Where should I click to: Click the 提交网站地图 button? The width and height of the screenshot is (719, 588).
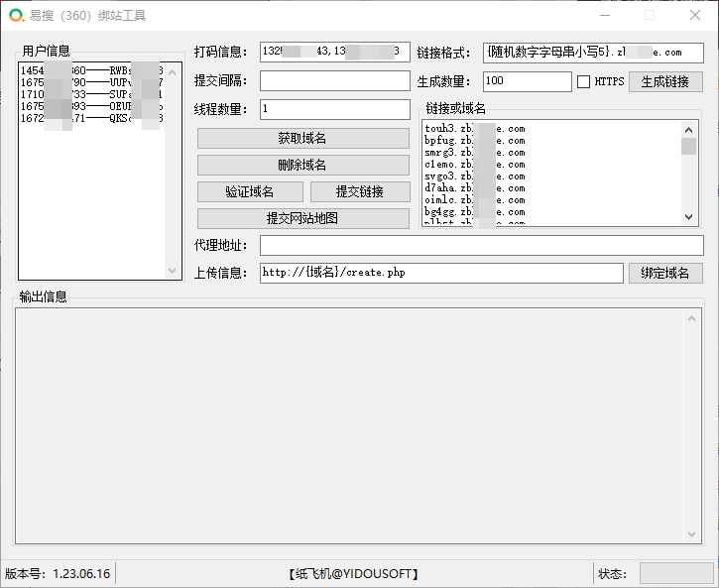click(x=303, y=218)
